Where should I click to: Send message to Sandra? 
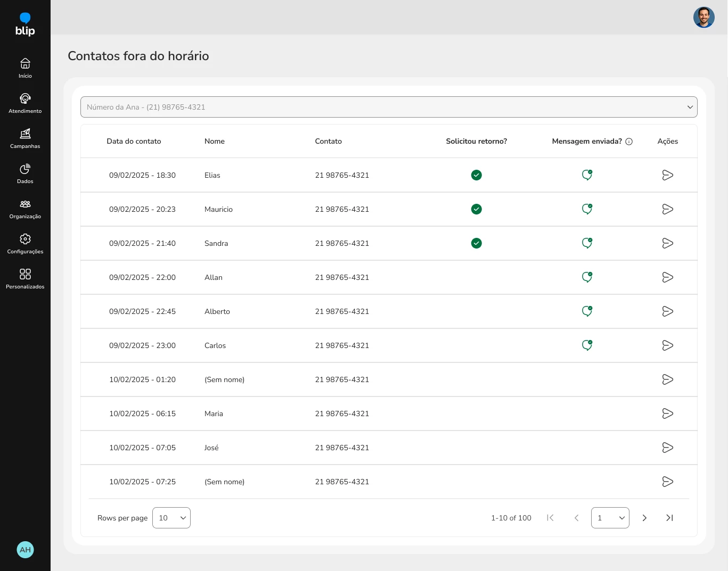click(668, 243)
